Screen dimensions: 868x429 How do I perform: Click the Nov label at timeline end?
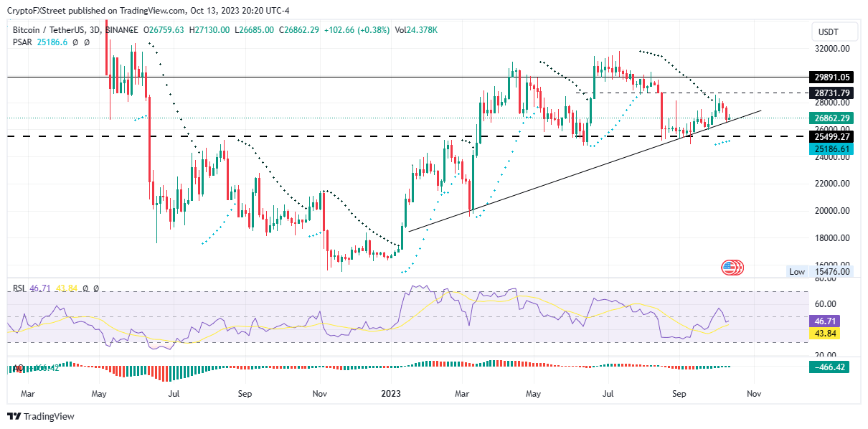[753, 393]
